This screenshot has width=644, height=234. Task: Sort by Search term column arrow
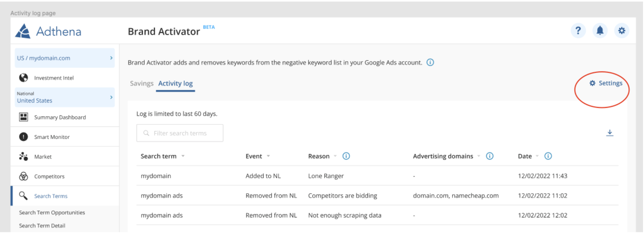183,156
